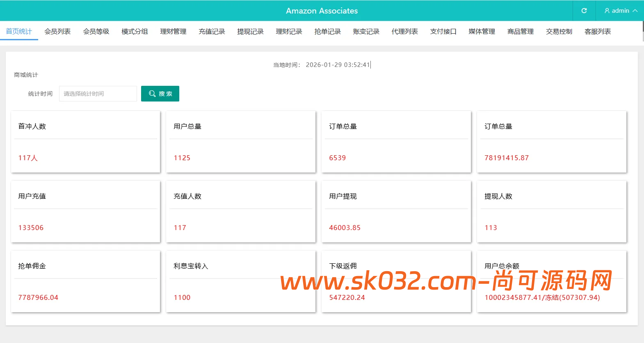Click the value 113
644x343 pixels.
click(x=491, y=228)
